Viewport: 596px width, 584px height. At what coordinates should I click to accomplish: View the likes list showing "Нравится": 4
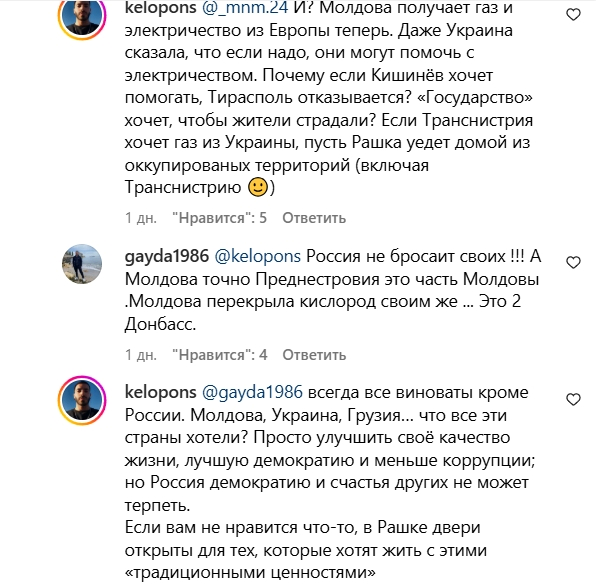[220, 355]
